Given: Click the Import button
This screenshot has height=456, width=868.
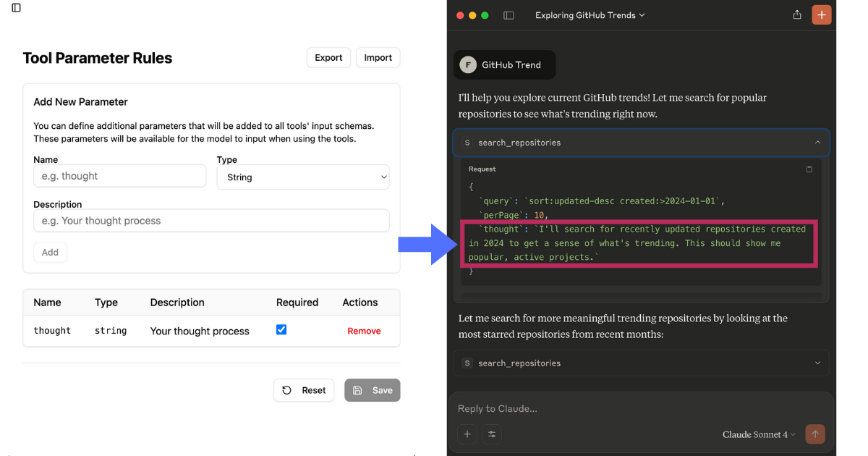Looking at the screenshot, I should 378,58.
